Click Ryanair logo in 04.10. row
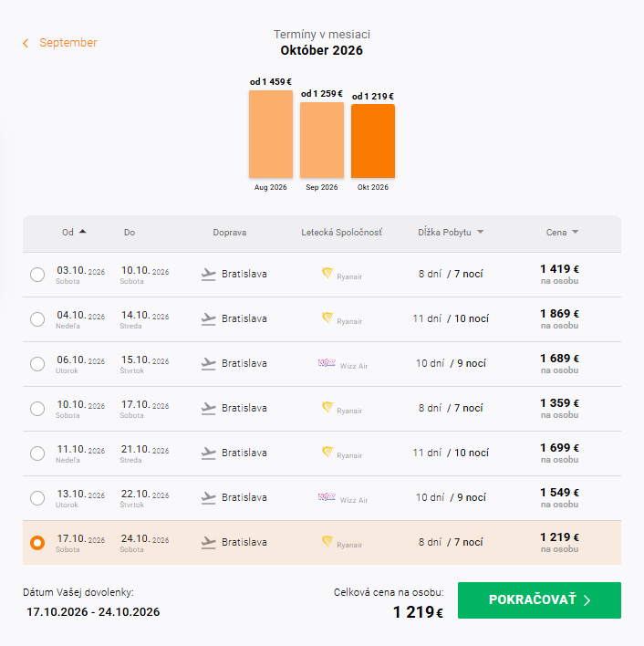 [327, 318]
